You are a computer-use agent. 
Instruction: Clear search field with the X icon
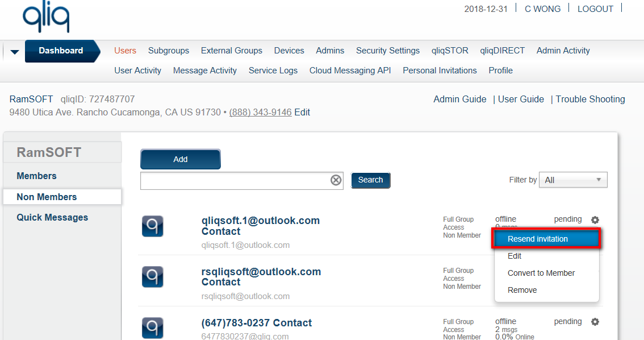[x=336, y=180]
